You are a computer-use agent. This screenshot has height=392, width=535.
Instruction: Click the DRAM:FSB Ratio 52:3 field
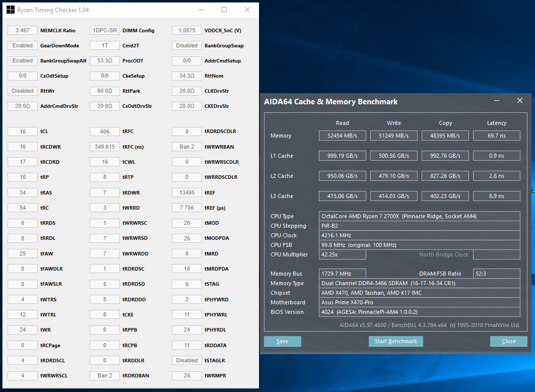(x=496, y=274)
